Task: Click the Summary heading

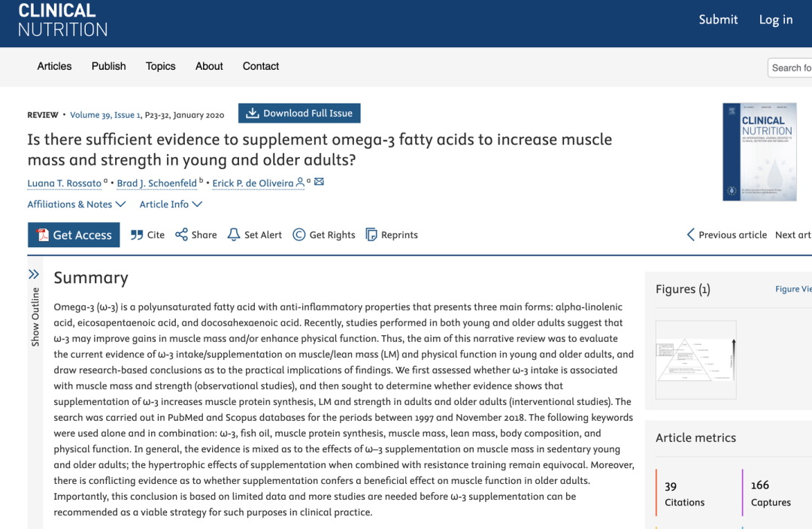Action: [x=91, y=278]
